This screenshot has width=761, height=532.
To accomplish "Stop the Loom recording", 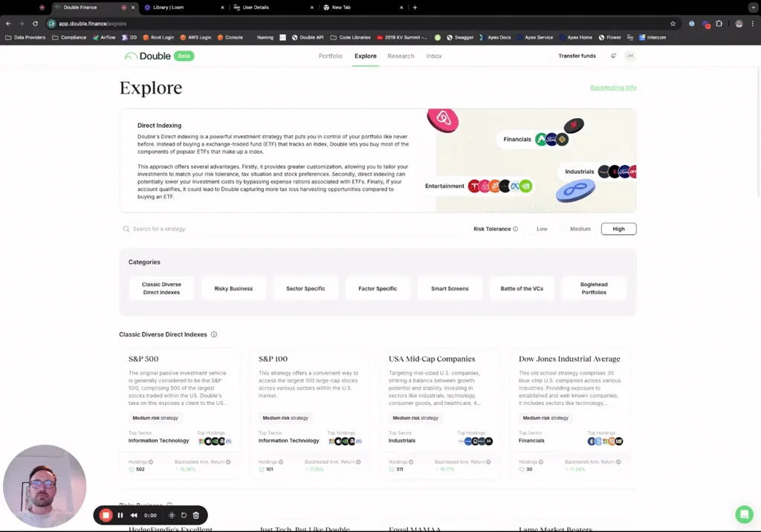I will point(106,514).
